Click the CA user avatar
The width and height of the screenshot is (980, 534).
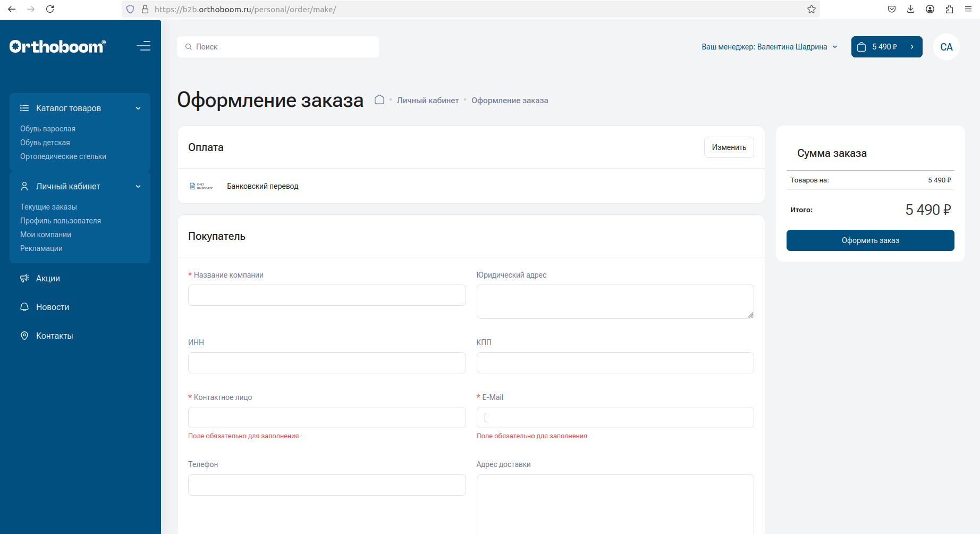click(x=946, y=47)
